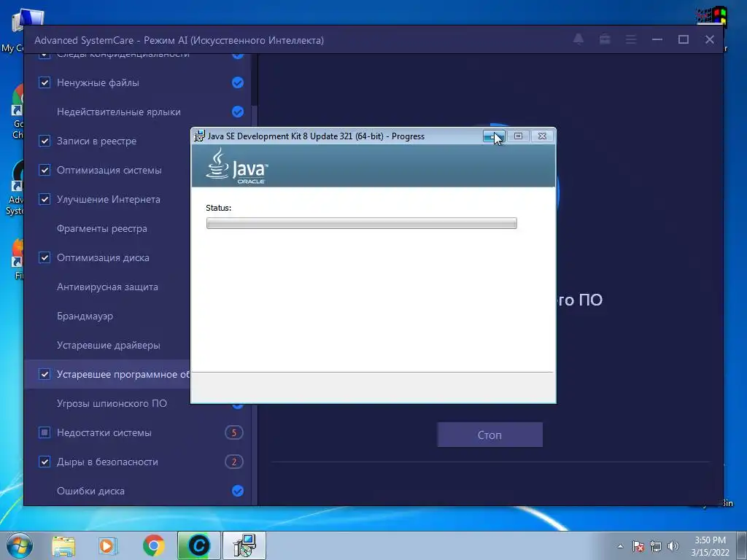Open the hamburger menu in Advanced SystemCare

coord(631,39)
